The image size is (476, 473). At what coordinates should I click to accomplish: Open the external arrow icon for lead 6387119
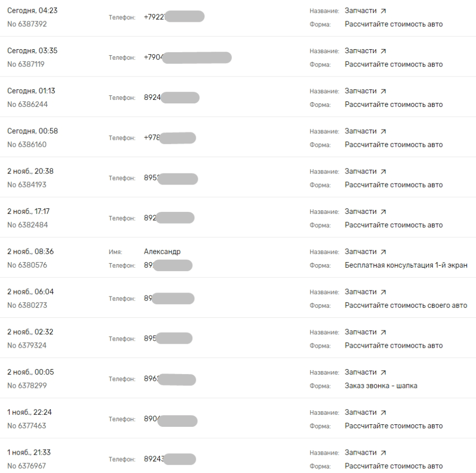coord(383,51)
